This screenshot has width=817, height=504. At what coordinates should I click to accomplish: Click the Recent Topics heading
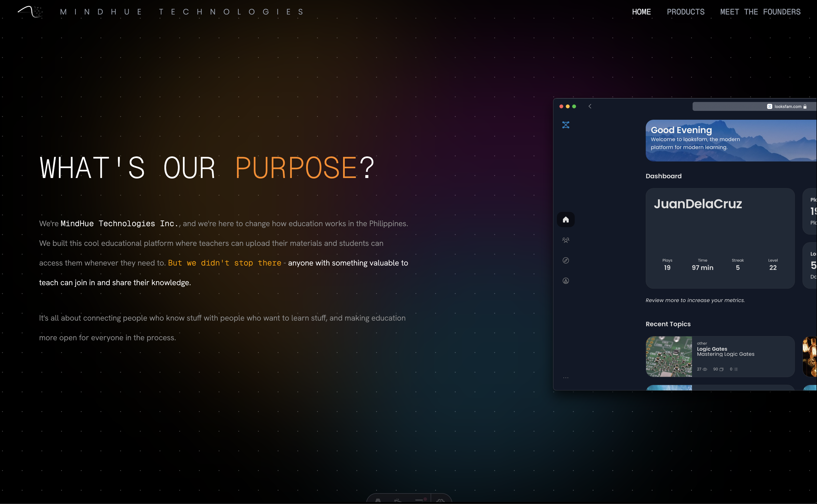668,324
